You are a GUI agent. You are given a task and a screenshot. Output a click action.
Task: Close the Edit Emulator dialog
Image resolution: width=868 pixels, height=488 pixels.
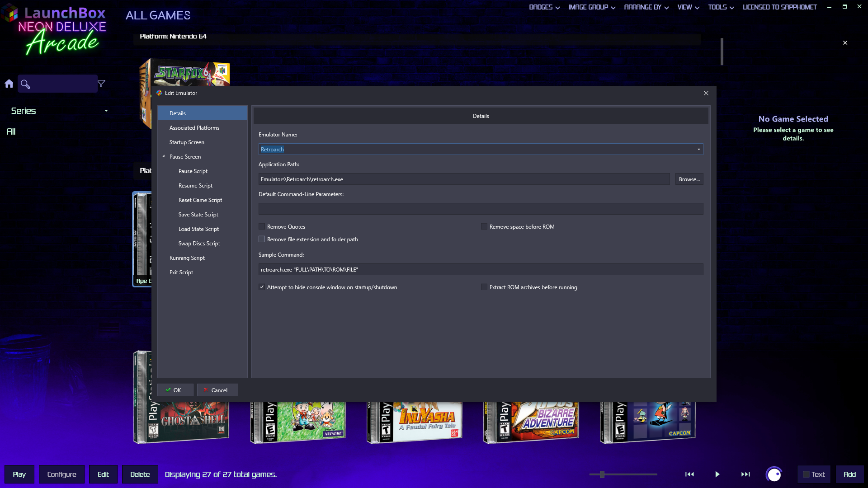tap(706, 93)
